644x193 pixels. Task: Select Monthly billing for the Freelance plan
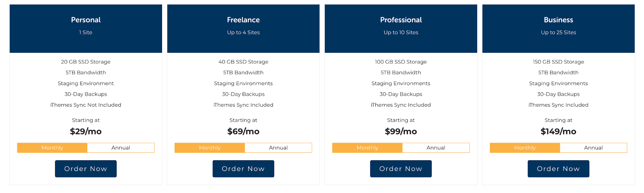209,148
